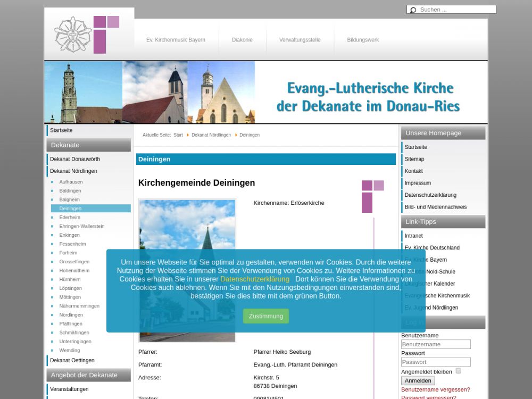
Task: Click the church banner image
Action: coord(266,93)
